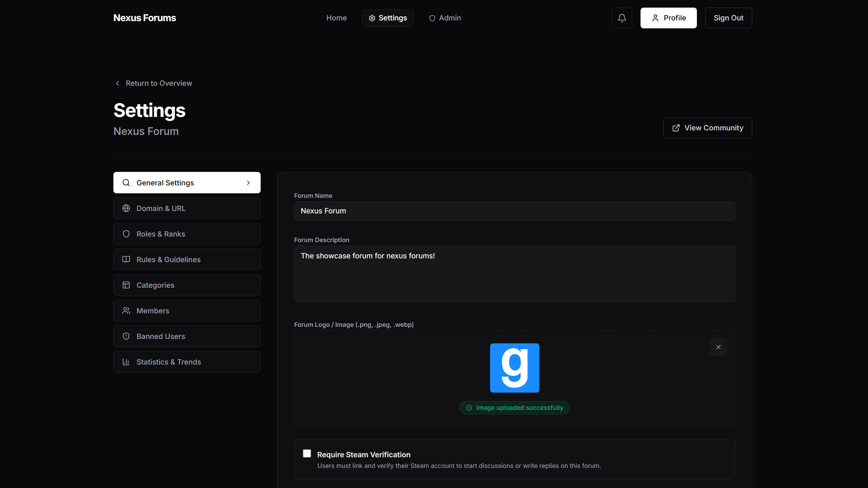Image resolution: width=868 pixels, height=488 pixels.
Task: Click the Image uploaded successfully badge
Action: pyautogui.click(x=514, y=408)
